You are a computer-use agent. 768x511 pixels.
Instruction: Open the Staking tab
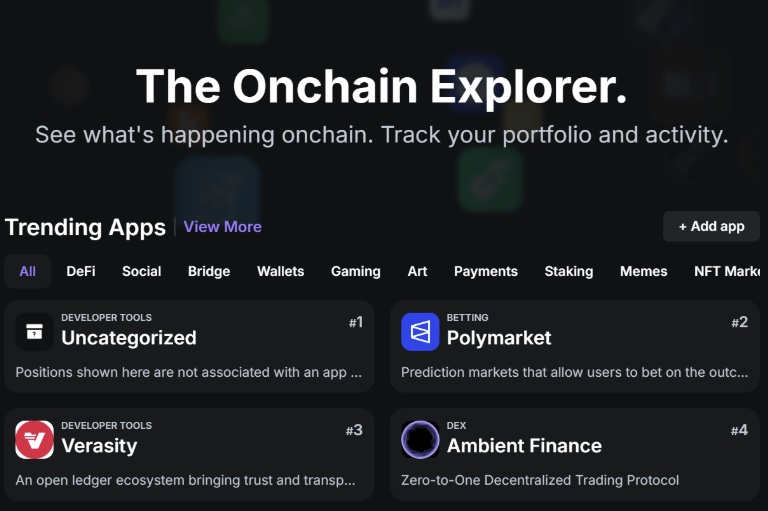coord(569,271)
